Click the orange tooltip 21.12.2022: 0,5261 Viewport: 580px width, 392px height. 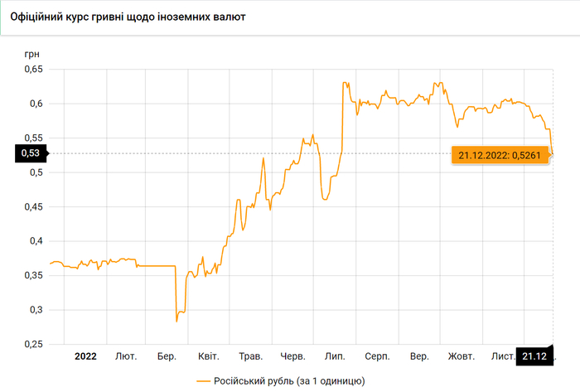[x=501, y=155]
